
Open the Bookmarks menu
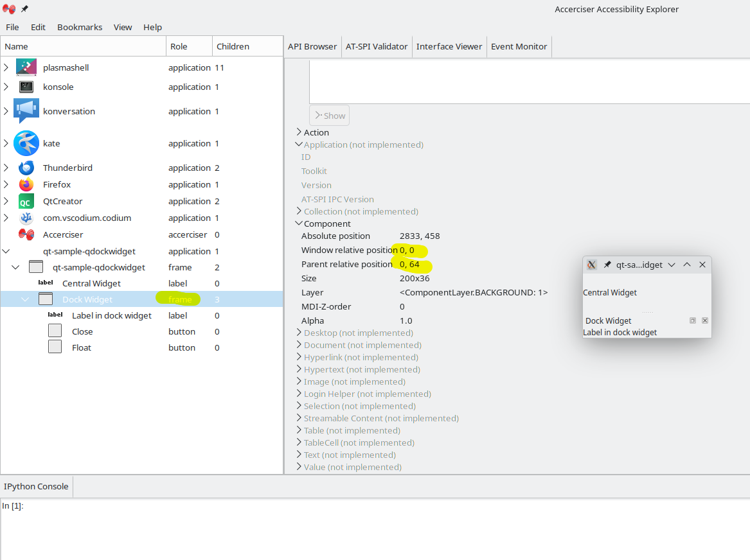(x=80, y=27)
